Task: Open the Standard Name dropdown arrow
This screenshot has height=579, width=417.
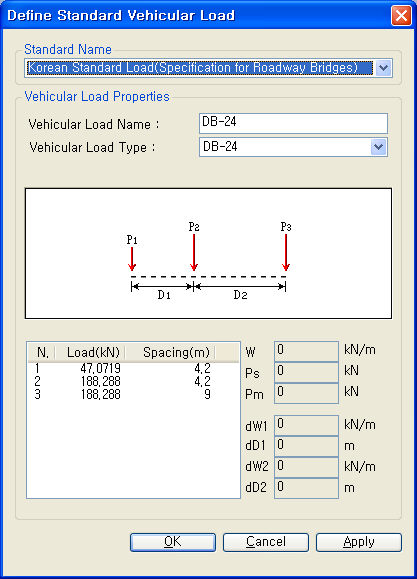Action: coord(384,68)
